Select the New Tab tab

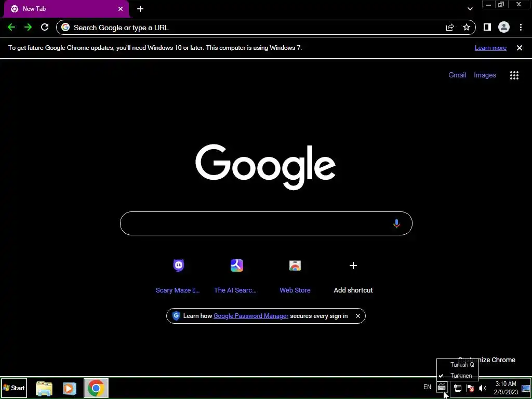click(66, 9)
